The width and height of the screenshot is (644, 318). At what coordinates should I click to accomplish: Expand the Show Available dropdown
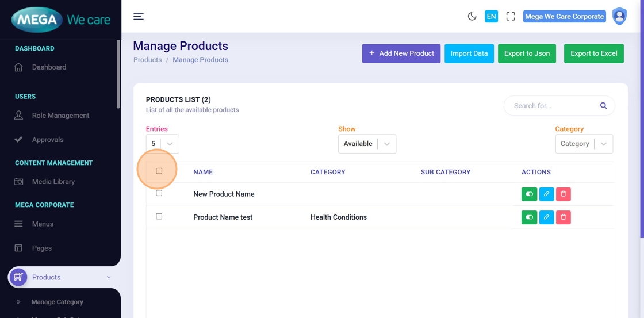(x=367, y=144)
